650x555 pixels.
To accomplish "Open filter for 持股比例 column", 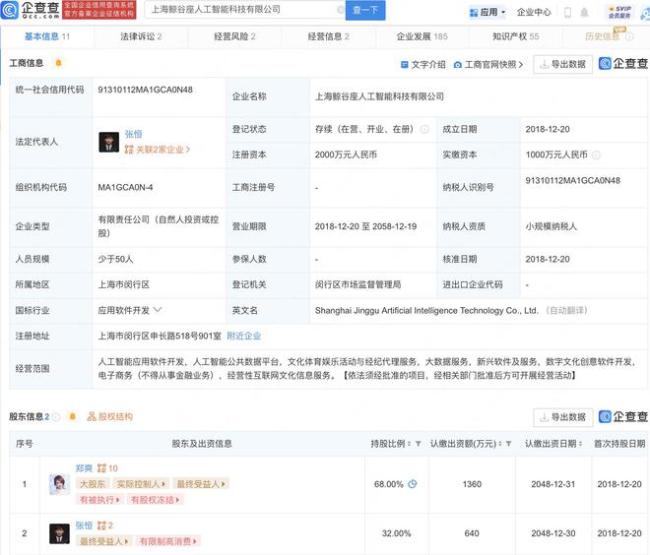I will (418, 444).
